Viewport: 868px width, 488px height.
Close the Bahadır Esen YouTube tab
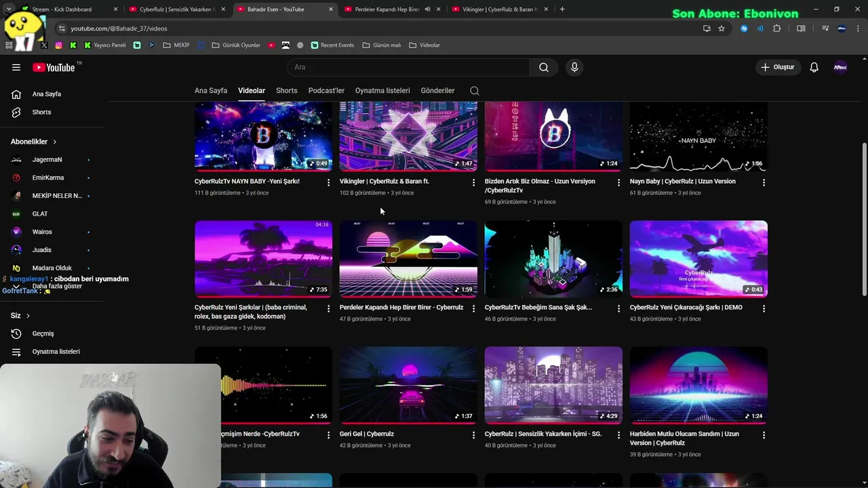point(331,9)
